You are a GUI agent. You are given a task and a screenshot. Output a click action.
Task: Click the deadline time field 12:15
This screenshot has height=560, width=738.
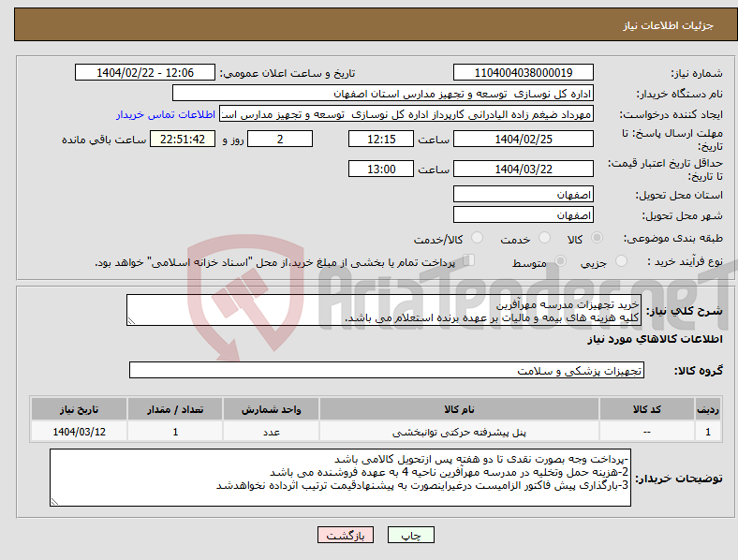pyautogui.click(x=381, y=139)
